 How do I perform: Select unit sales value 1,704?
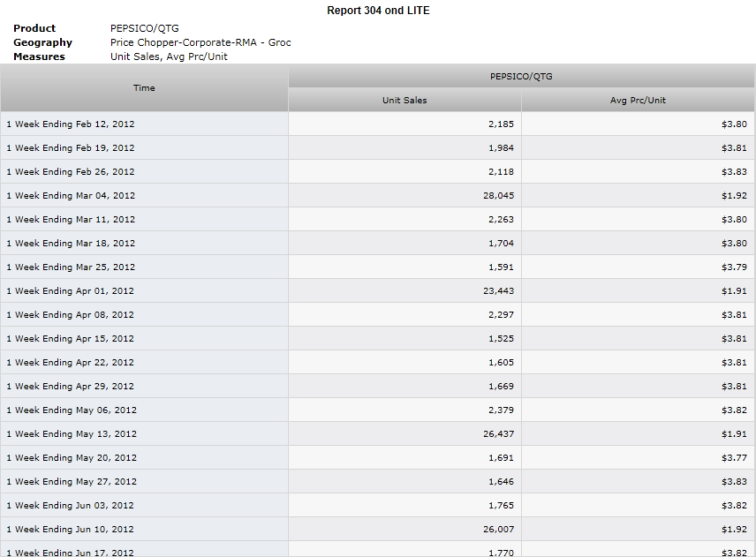501,244
